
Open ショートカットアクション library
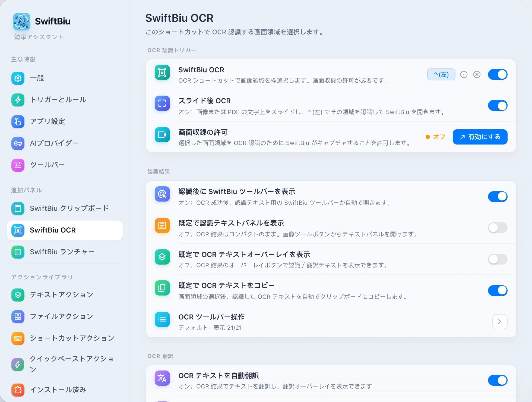(65, 338)
